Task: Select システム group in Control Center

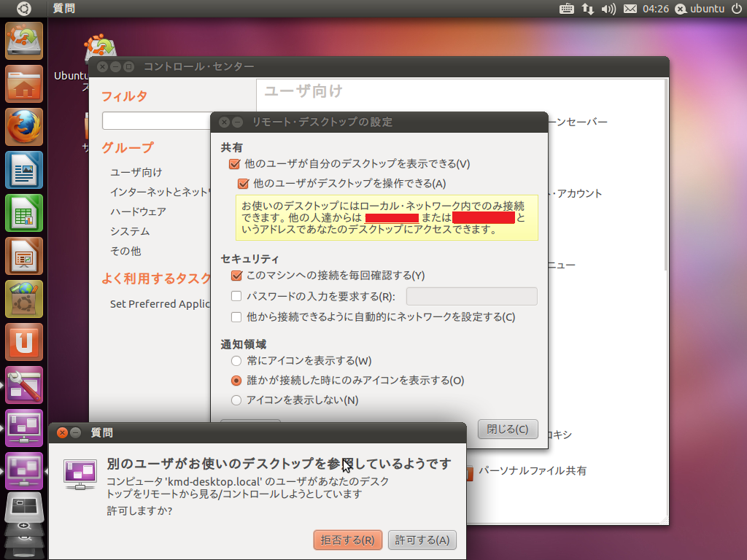Action: coord(130,231)
